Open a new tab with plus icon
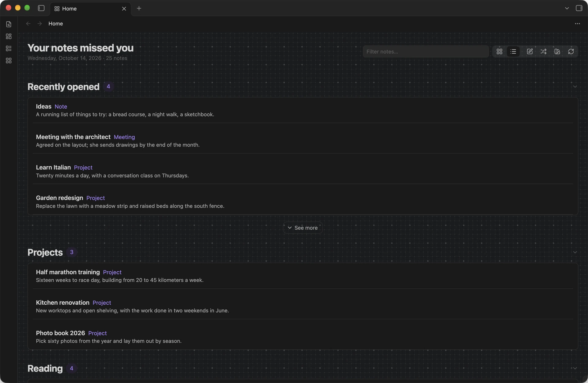Viewport: 588px width, 383px height. click(139, 8)
